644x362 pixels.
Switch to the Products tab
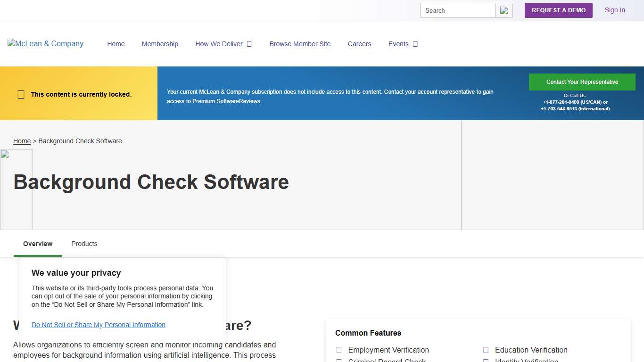coord(84,244)
